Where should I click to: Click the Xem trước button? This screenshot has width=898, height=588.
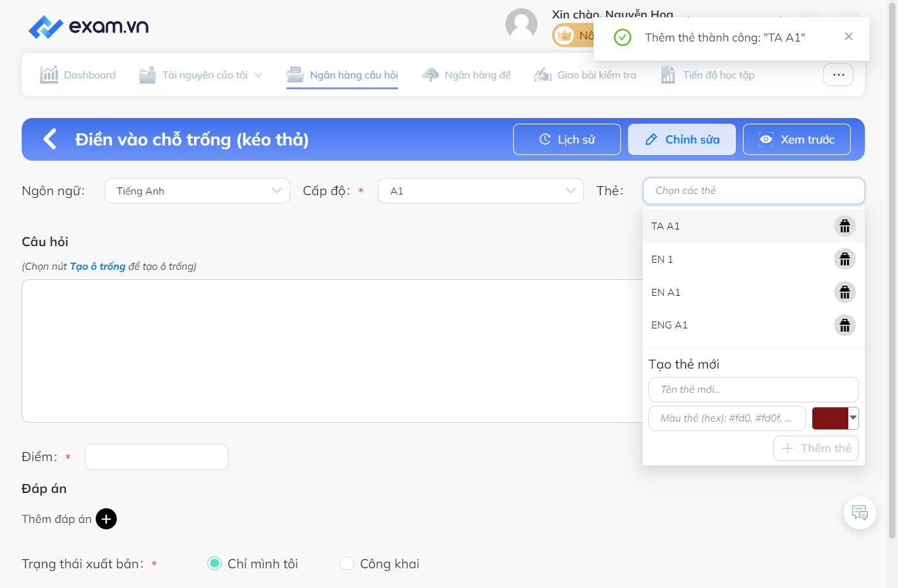tap(797, 139)
